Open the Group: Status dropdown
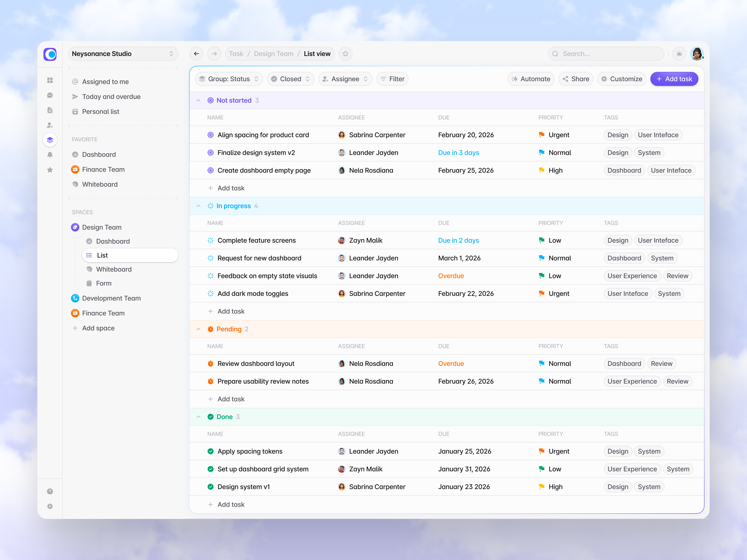Screen dimensions: 747x560 coord(229,79)
